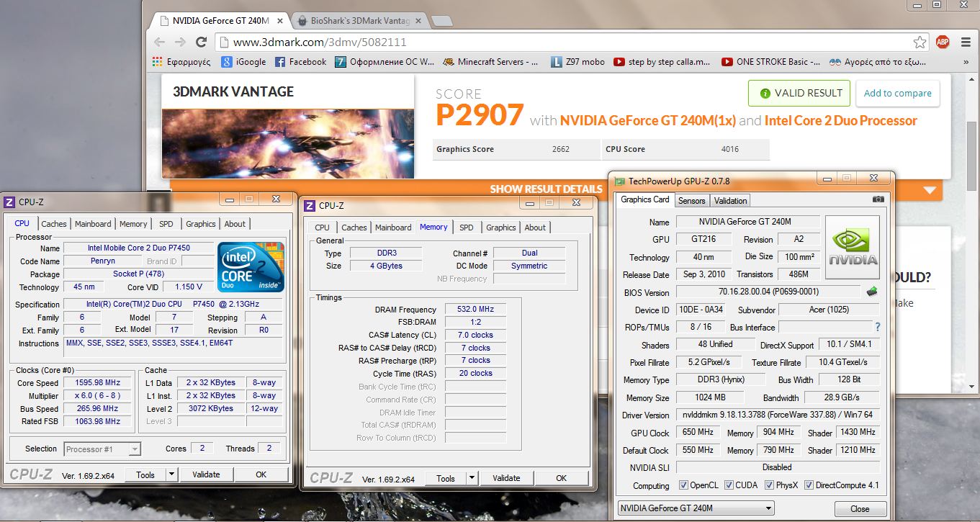The height and width of the screenshot is (522, 980).
Task: Open the iGoogle bookmark
Action: [243, 62]
